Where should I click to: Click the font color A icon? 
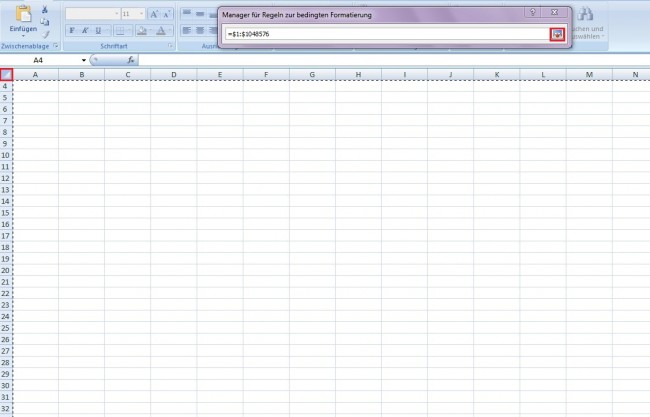click(x=161, y=30)
